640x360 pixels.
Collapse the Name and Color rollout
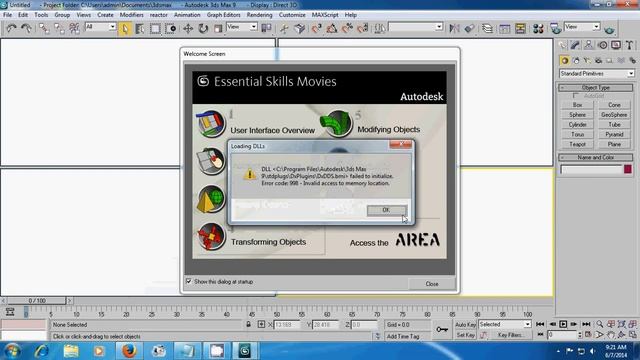click(596, 157)
